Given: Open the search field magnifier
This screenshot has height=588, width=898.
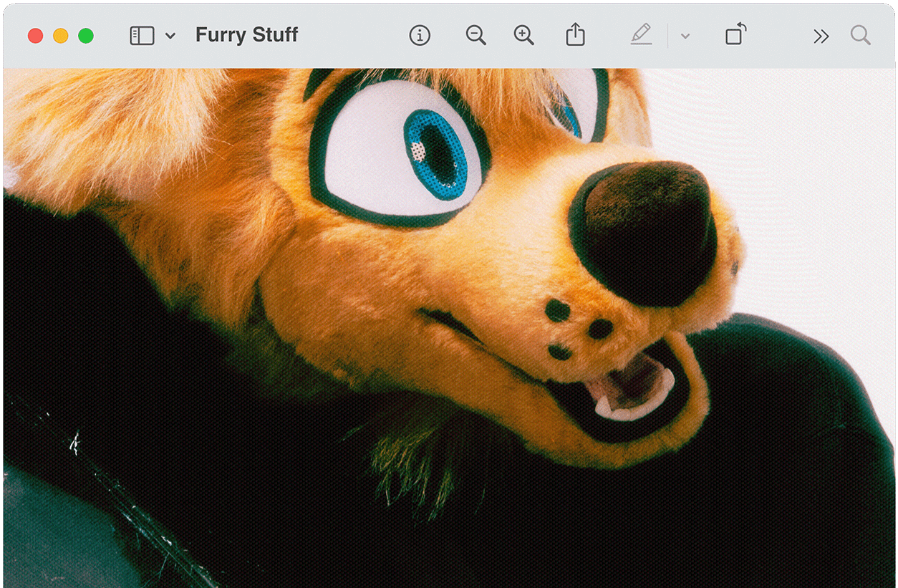Looking at the screenshot, I should point(861,35).
